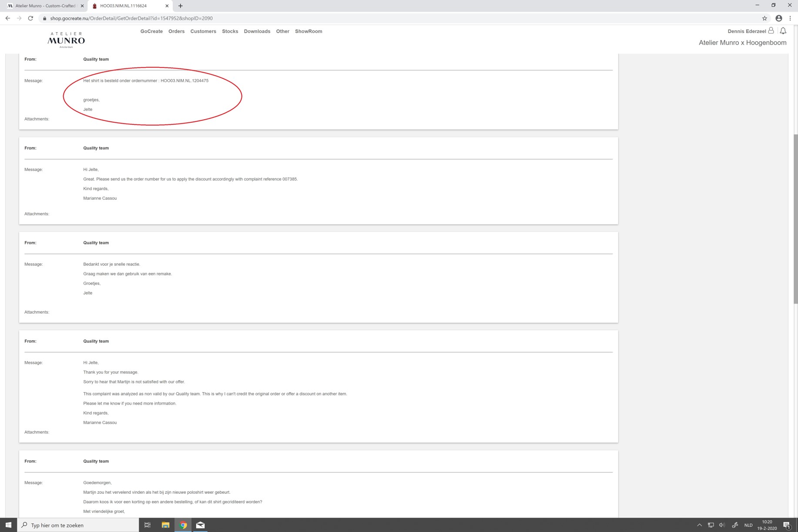Open the ShowRoom menu

[308, 31]
